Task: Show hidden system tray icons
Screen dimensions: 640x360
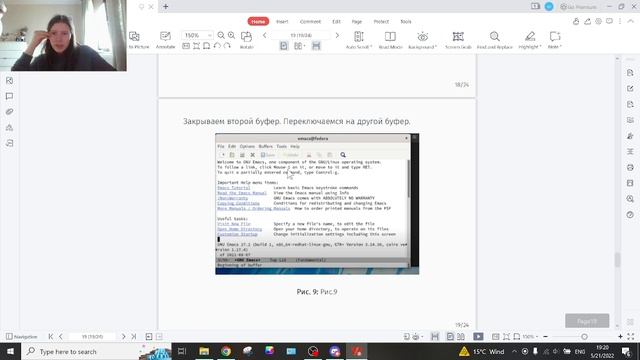Action: pos(514,351)
